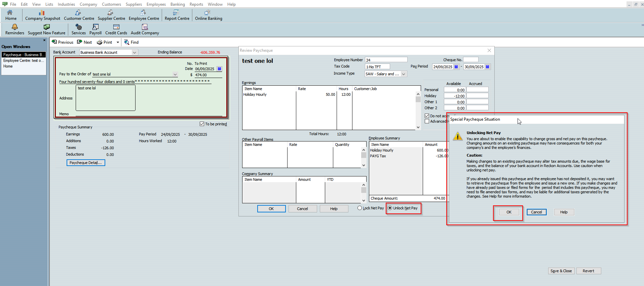
Task: Expand the Pay to the Order of dropdown
Action: pos(175,74)
